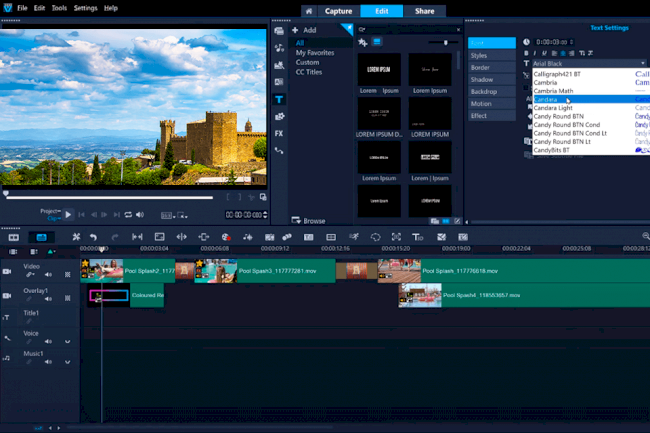The image size is (650, 433).
Task: Adjust the library thumbnail size slider
Action: coord(444,42)
